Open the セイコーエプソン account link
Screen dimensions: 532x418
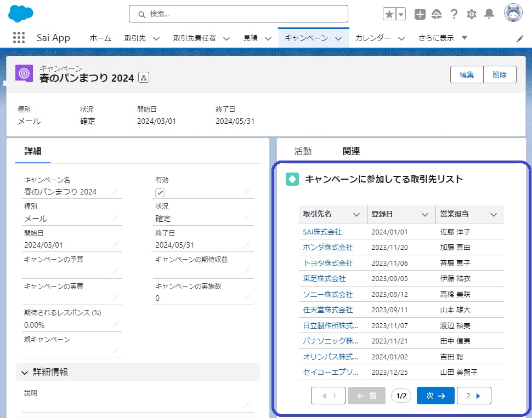coord(331,372)
